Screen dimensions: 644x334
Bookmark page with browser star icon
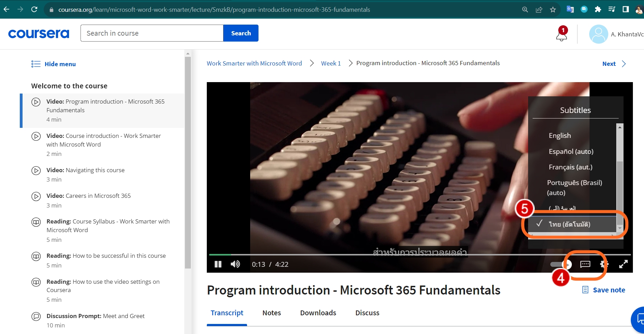[553, 9]
